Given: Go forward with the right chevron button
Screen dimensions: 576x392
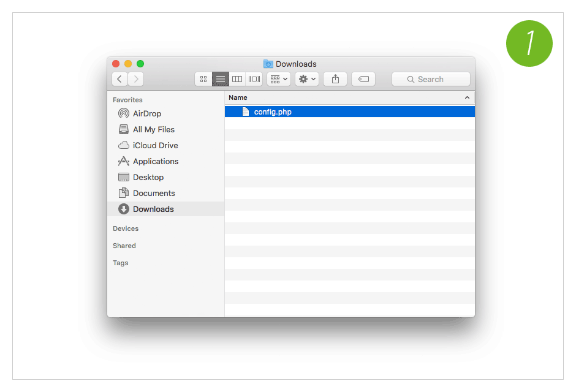Looking at the screenshot, I should tap(136, 79).
